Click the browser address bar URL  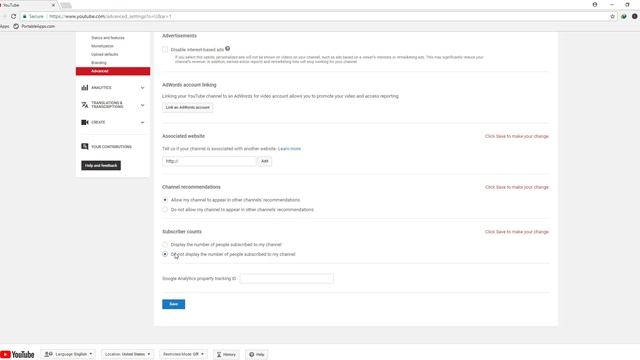pos(110,16)
